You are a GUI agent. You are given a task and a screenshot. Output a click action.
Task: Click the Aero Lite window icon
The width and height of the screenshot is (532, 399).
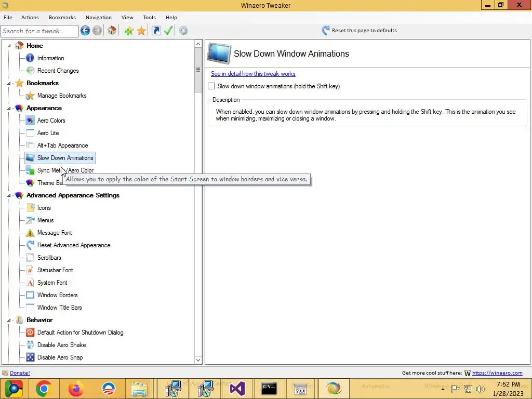[30, 133]
